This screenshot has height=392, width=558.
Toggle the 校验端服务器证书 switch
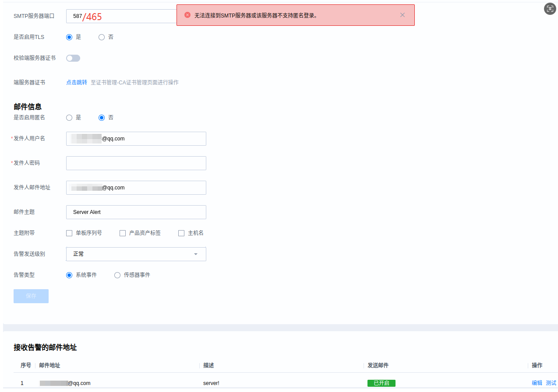(x=73, y=58)
